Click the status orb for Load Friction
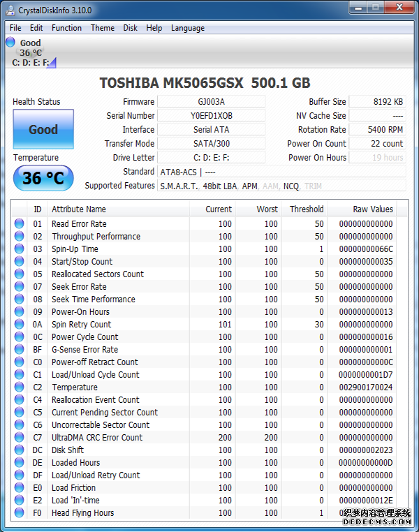Screen dimensions: 419x532 coord(20,487)
